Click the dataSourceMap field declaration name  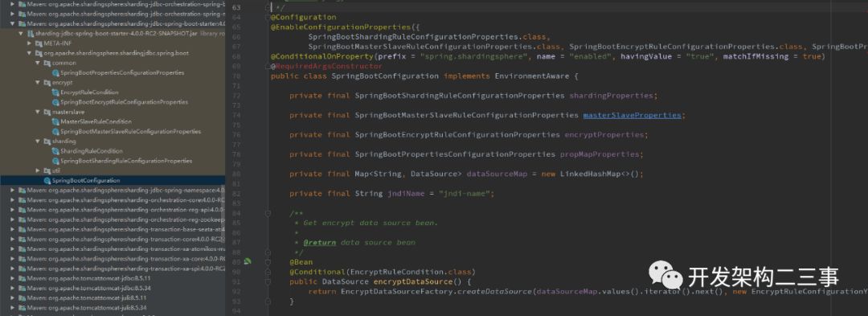(x=497, y=174)
